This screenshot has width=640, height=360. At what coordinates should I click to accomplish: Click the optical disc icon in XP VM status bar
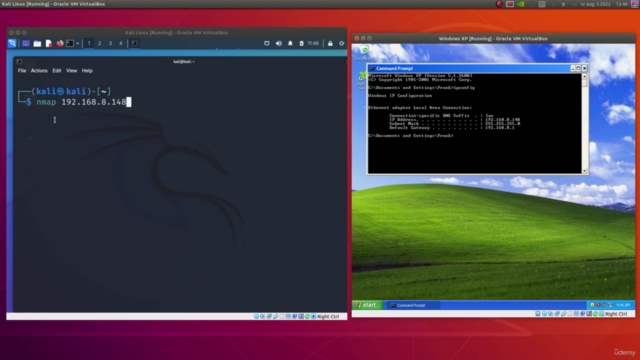tap(544, 314)
